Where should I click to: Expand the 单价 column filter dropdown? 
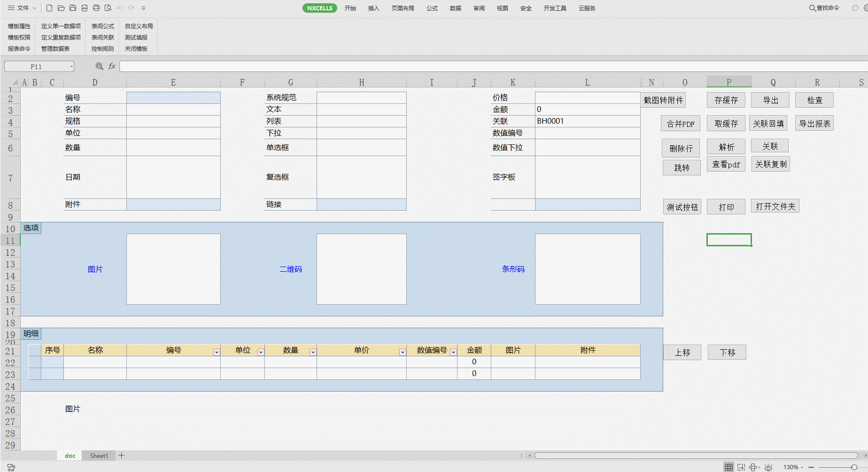coord(403,352)
